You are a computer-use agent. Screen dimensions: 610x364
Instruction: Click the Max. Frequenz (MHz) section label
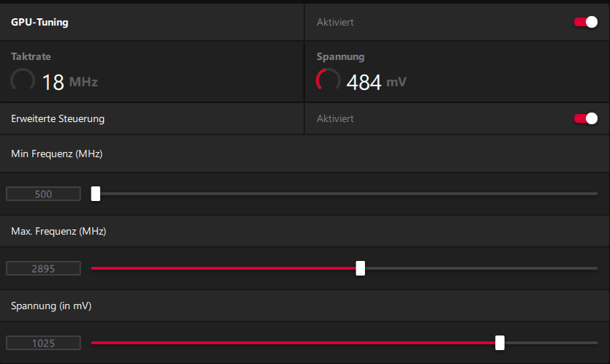coord(59,231)
